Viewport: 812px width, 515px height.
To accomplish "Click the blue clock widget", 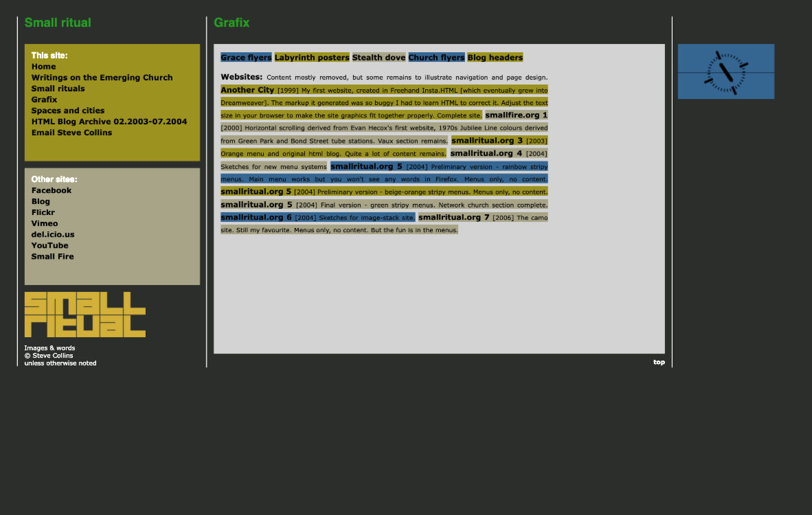I will (x=725, y=71).
